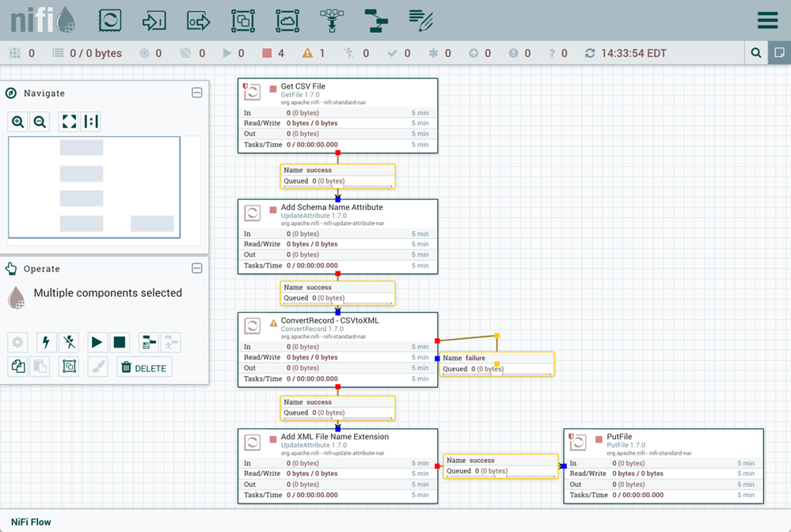Click the Input Port toolbar icon
The image size is (791, 532).
coord(154,21)
